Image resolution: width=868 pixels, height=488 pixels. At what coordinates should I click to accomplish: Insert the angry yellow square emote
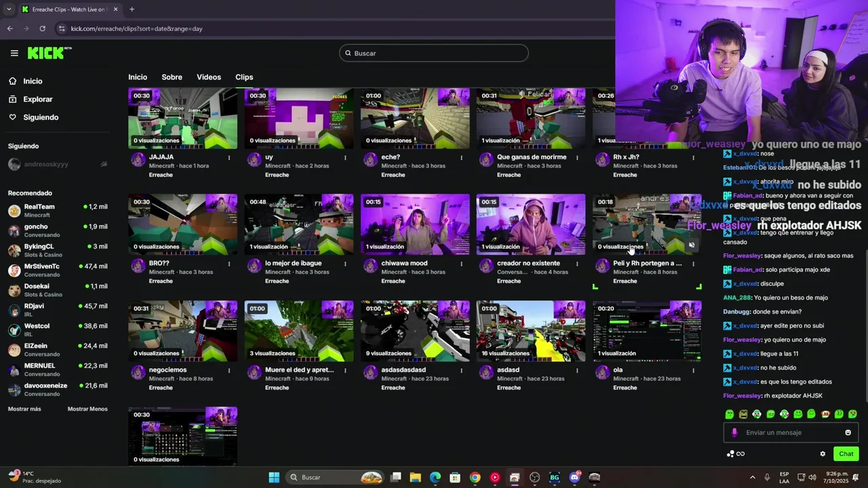[743, 414]
